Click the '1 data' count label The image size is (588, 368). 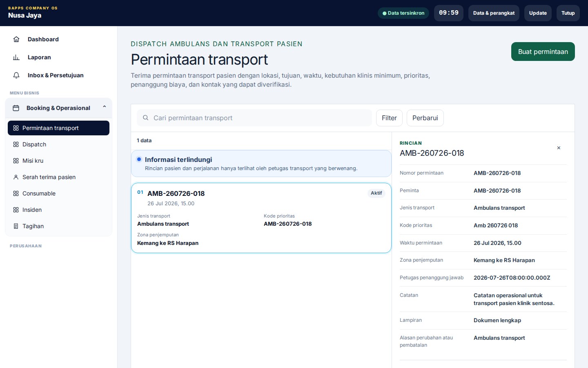click(144, 141)
